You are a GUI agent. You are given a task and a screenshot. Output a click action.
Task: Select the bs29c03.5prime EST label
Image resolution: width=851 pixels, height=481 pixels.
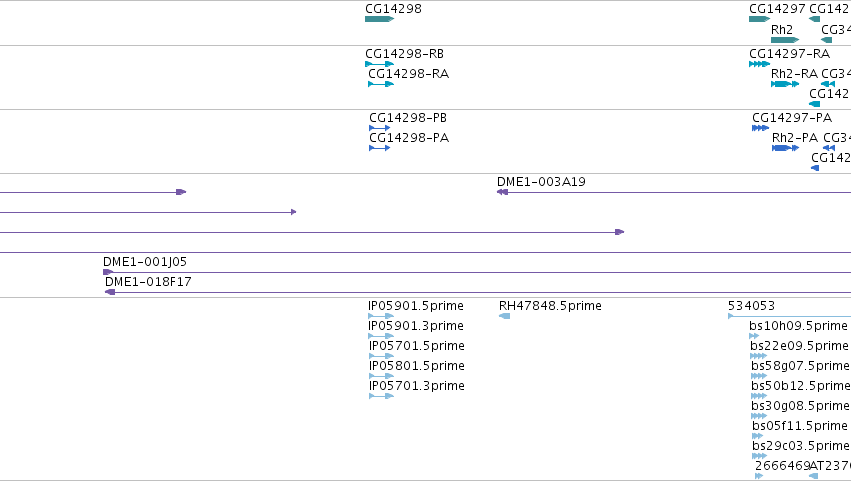coord(801,446)
